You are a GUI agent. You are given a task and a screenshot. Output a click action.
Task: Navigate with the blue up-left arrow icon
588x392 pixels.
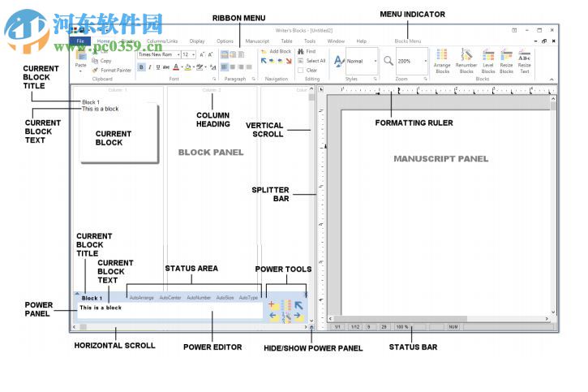tap(264, 61)
